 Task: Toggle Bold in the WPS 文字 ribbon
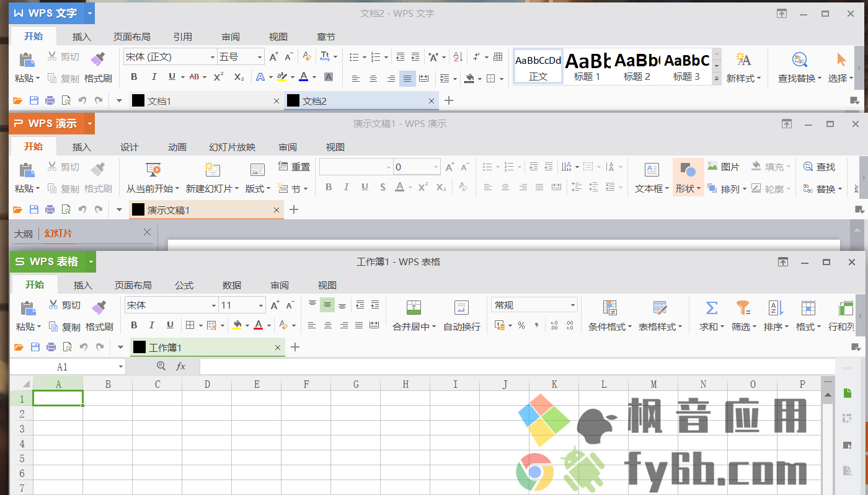coord(135,77)
